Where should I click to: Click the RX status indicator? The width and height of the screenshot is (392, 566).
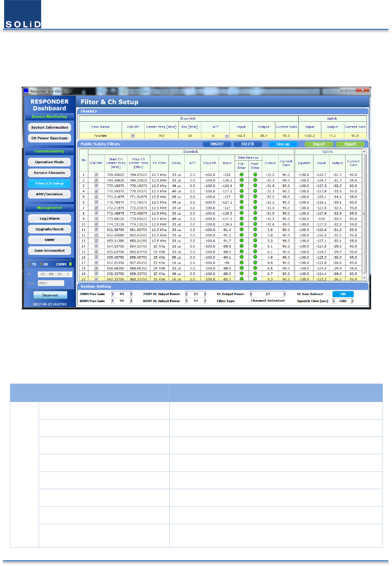coord(41,264)
